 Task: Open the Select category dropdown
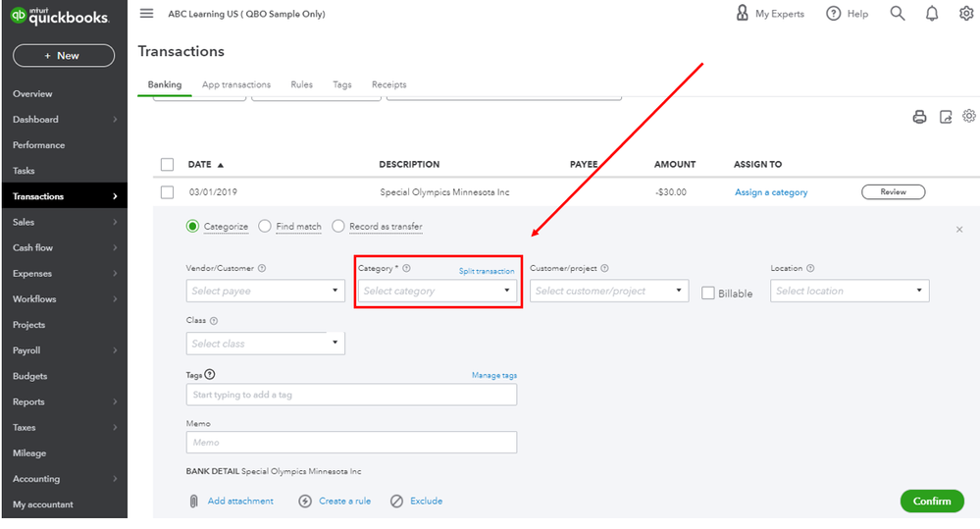click(437, 291)
